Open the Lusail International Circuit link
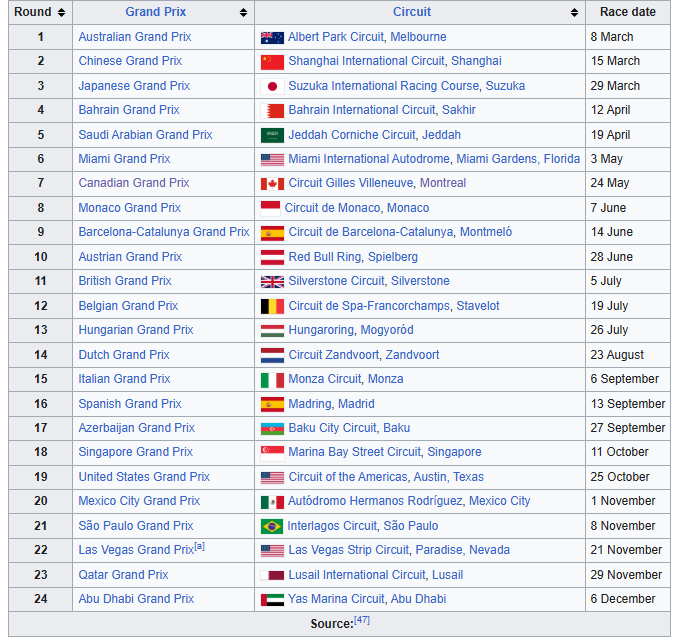The height and width of the screenshot is (641, 675). click(357, 575)
